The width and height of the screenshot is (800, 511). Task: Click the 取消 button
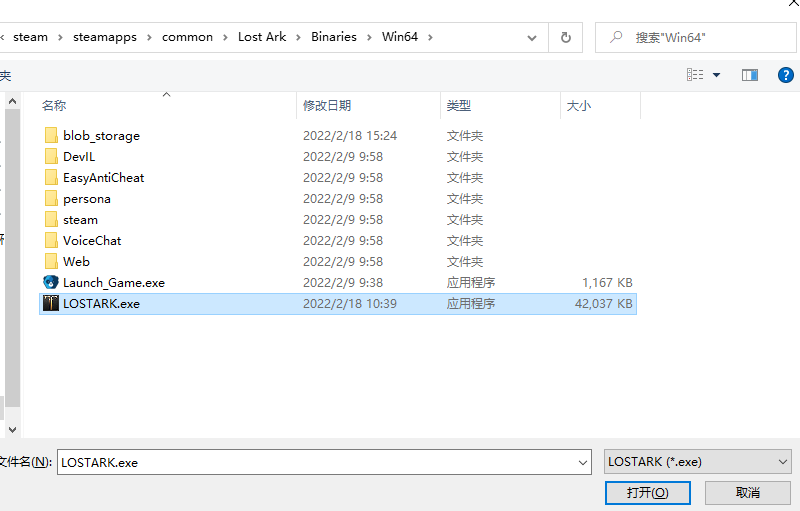pos(747,493)
